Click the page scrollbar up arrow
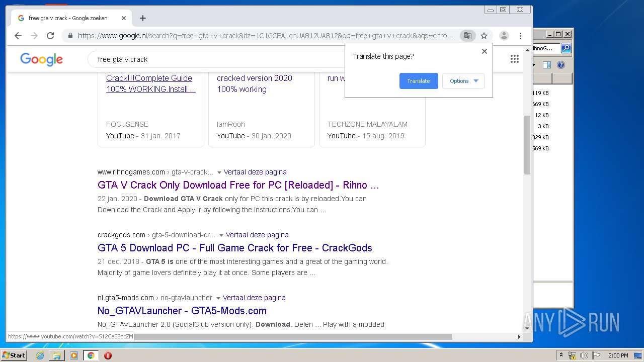644x362 pixels. click(527, 49)
